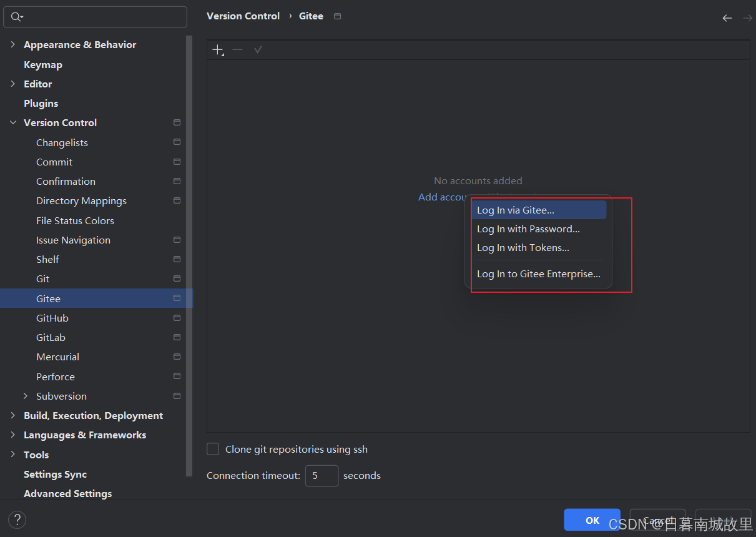
Task: Click the OK button
Action: click(592, 520)
